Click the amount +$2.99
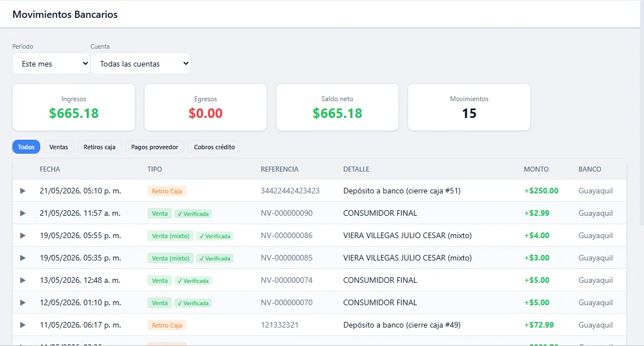The image size is (644, 346). coord(537,214)
